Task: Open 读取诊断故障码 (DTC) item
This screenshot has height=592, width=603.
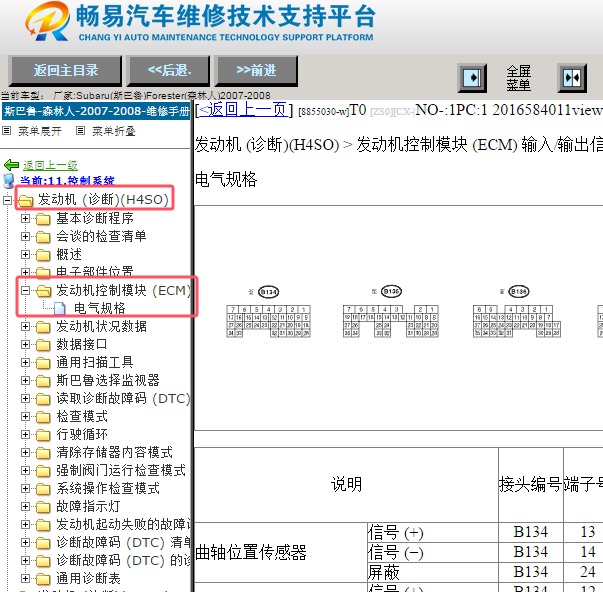Action: (123, 398)
